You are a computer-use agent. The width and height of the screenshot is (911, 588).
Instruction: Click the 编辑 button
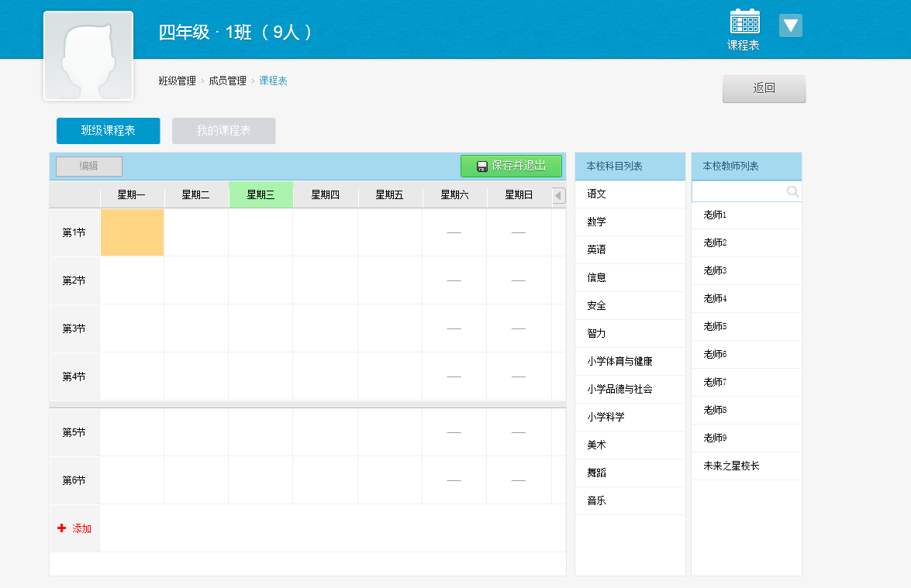coord(88,166)
